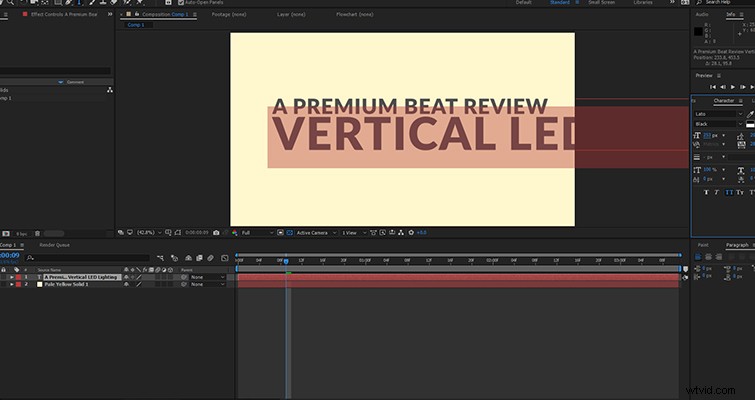The width and height of the screenshot is (755, 400).
Task: Step forward one frame in Preview
Action: point(742,87)
